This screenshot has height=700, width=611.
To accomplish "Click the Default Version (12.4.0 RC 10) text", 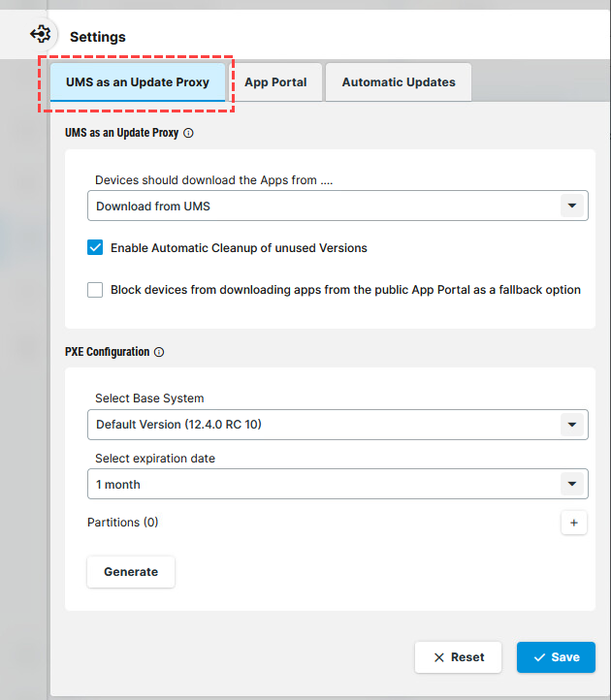I will click(178, 425).
